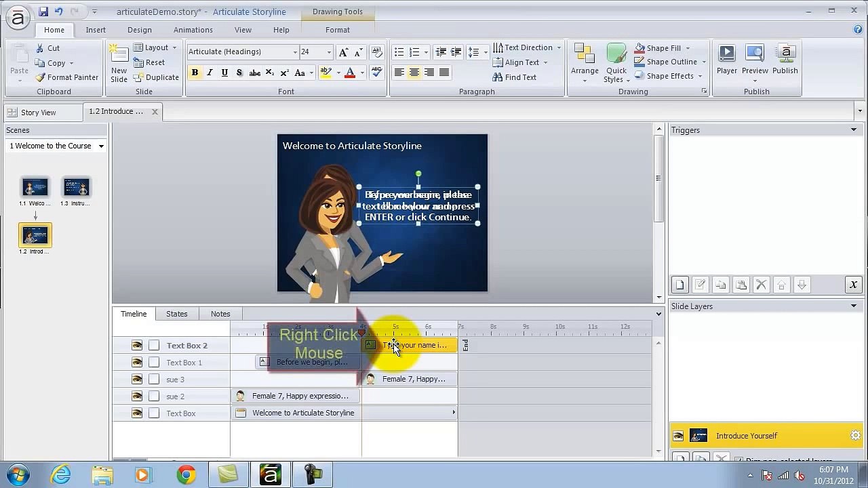Open the font name dropdown
The width and height of the screenshot is (868, 488).
click(x=295, y=52)
